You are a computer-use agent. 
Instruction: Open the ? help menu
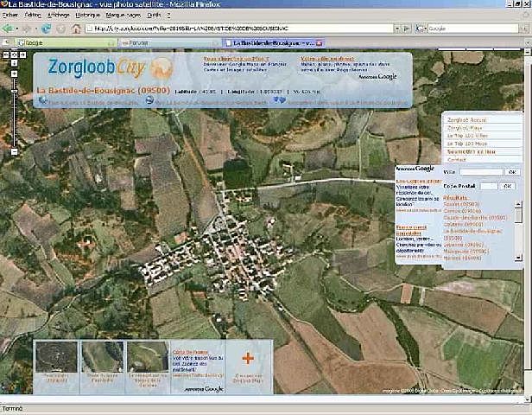(168, 16)
